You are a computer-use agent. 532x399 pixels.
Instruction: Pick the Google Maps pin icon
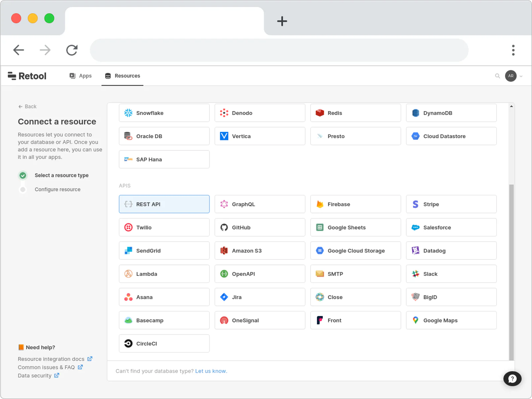(x=416, y=320)
